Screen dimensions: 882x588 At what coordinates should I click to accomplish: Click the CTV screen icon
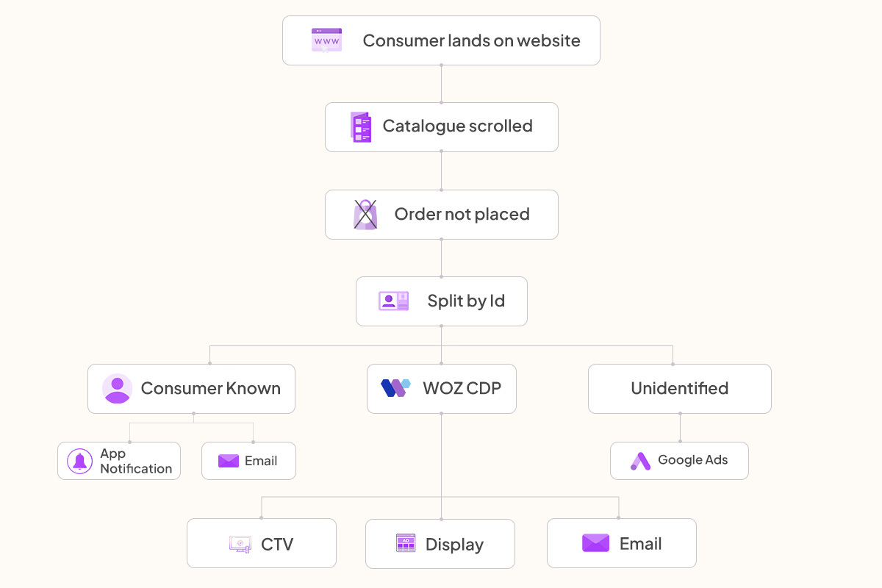tap(240, 545)
